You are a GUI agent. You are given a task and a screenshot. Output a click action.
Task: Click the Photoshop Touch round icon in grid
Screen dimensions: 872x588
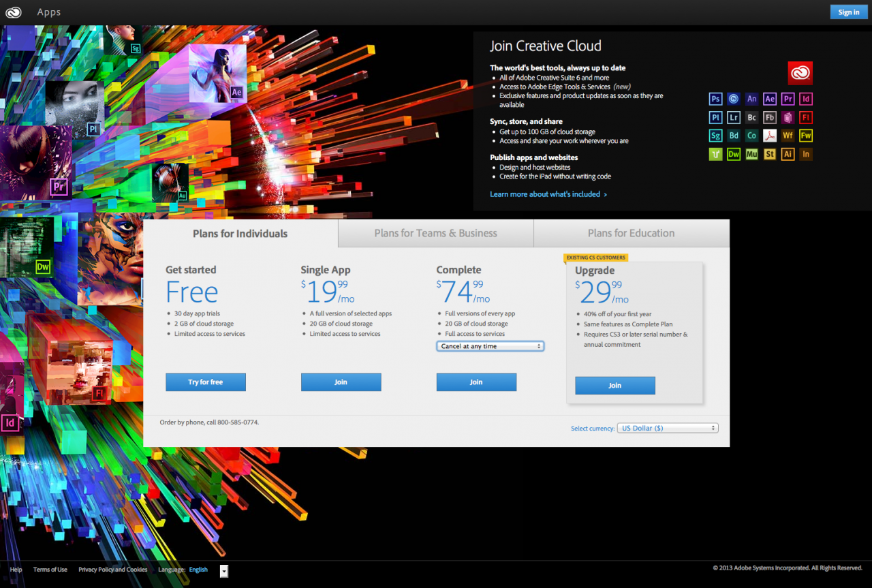734,99
